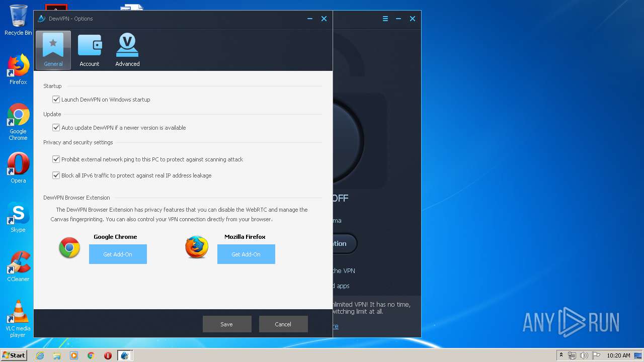
Task: Open Action Center flag in tray
Action: coord(596,355)
